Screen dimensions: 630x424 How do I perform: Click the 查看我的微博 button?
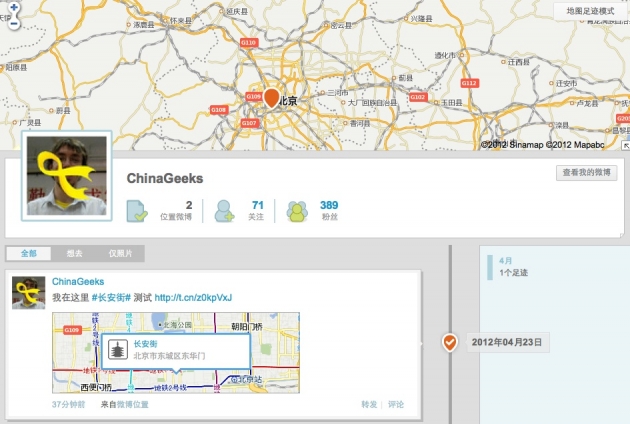point(586,172)
